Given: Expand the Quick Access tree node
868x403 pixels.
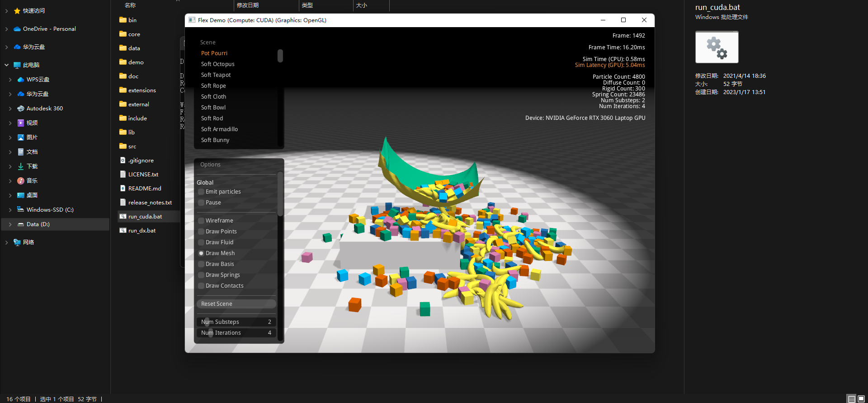Looking at the screenshot, I should coord(6,11).
